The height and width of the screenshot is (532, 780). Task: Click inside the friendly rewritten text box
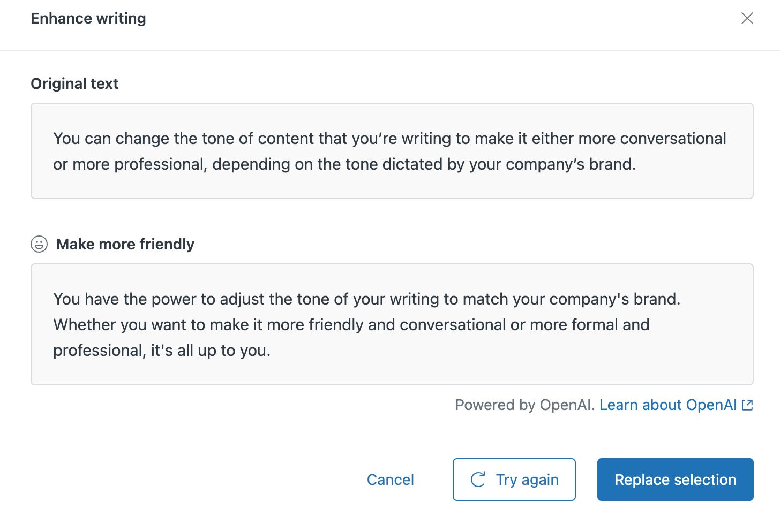pos(392,324)
